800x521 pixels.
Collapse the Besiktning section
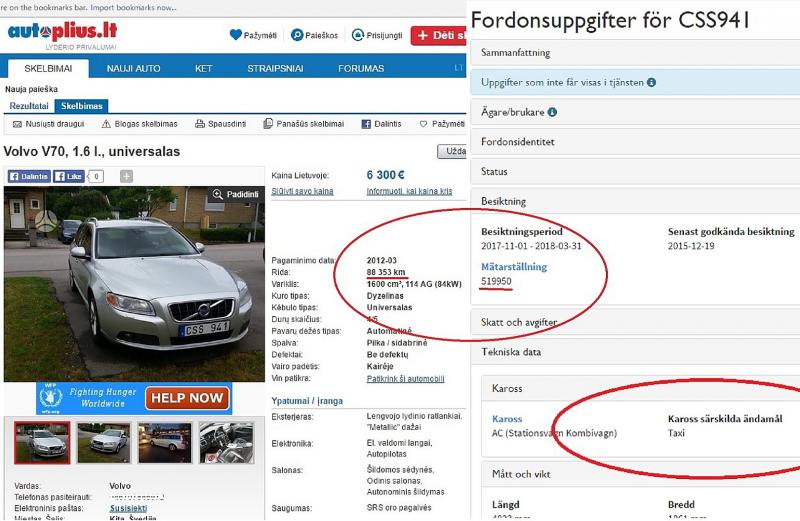point(635,202)
